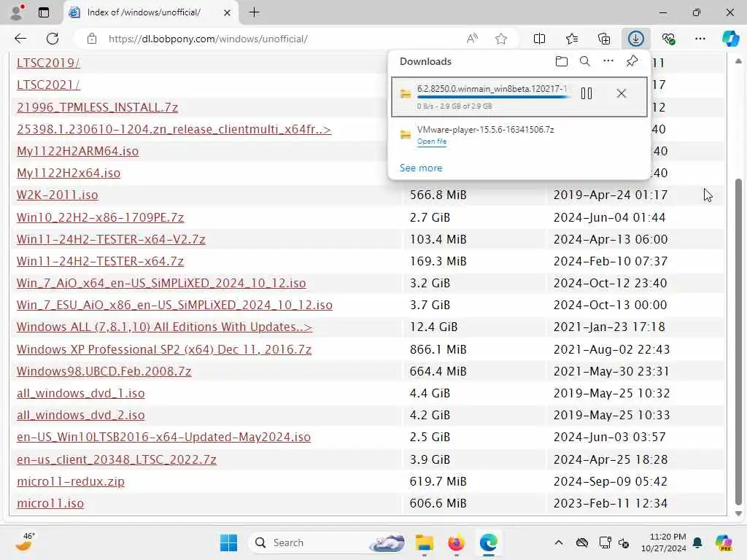Download all_windows_dvd_1.iso
Screen dimensions: 747x560
click(x=80, y=393)
